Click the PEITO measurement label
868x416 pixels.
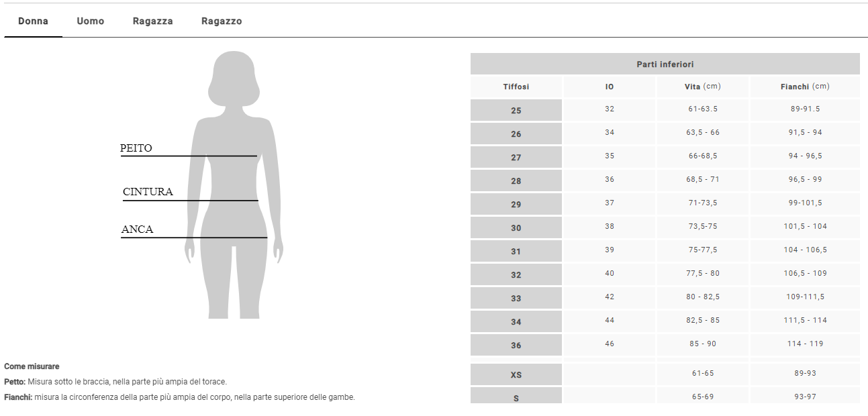tap(136, 148)
